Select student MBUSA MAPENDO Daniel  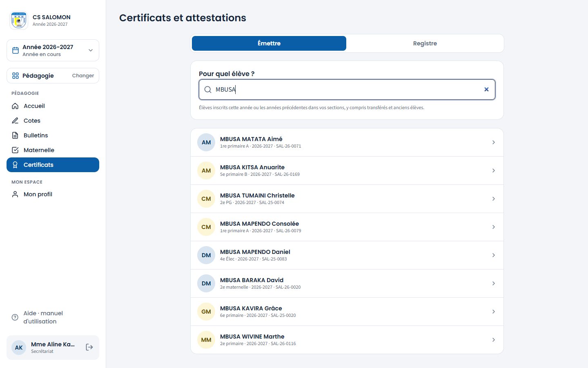click(347, 255)
